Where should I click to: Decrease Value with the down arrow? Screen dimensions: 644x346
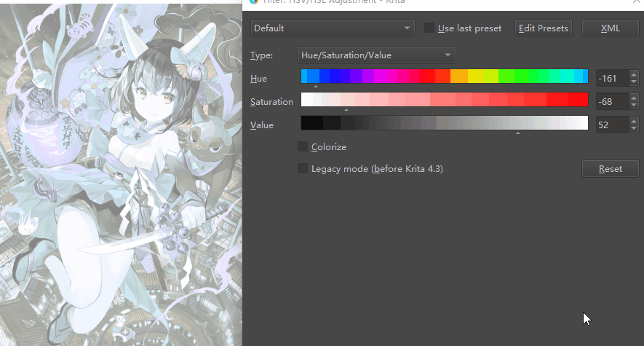click(634, 129)
